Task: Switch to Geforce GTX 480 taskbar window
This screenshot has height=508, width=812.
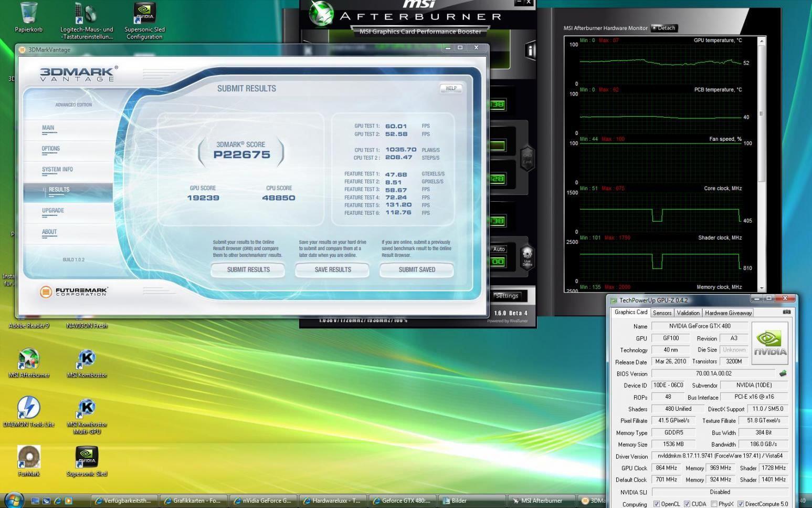Action: click(402, 501)
